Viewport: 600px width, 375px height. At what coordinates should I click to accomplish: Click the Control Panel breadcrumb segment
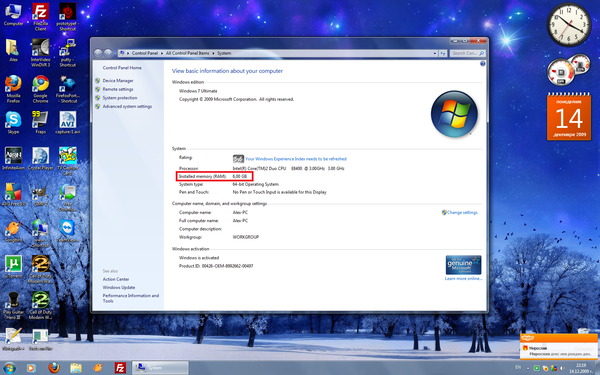145,53
